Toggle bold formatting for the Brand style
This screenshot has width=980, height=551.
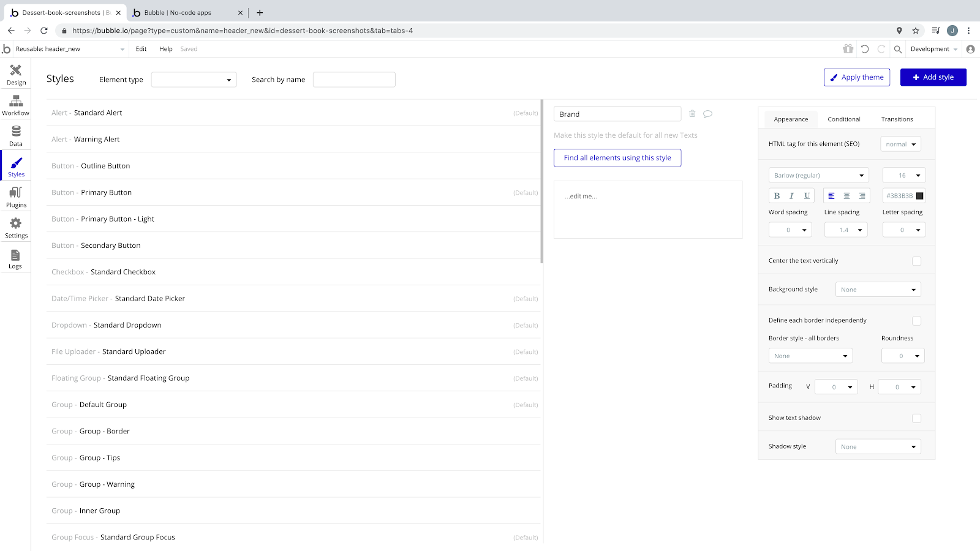(776, 195)
